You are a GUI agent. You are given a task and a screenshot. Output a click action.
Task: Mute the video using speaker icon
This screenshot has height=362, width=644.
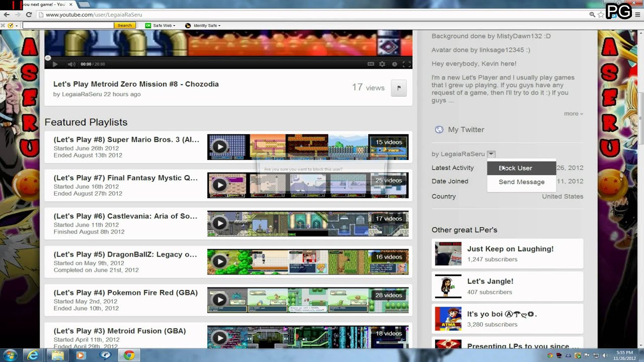tap(71, 64)
